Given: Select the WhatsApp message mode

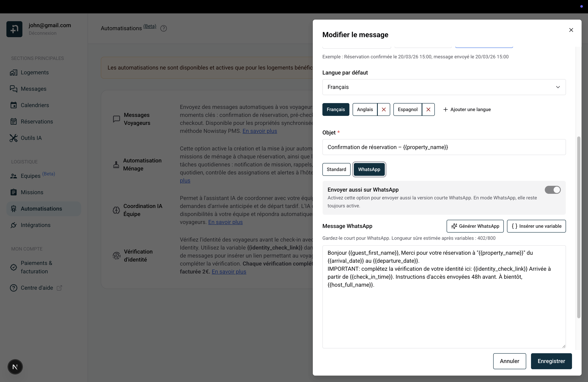Looking at the screenshot, I should [x=369, y=169].
